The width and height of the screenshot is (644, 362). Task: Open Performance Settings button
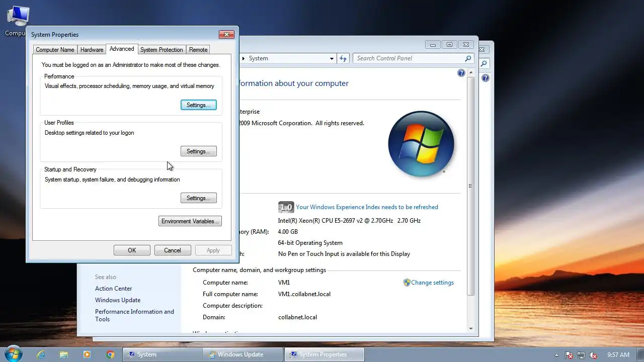click(198, 105)
